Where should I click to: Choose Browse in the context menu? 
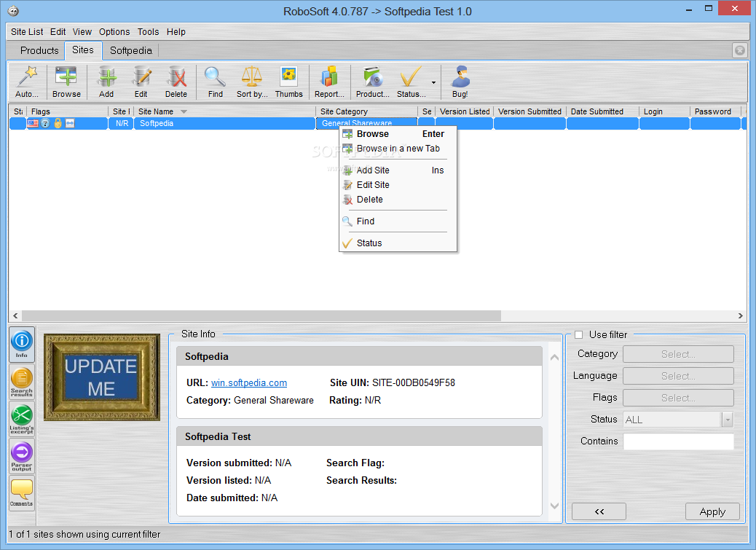click(398, 134)
